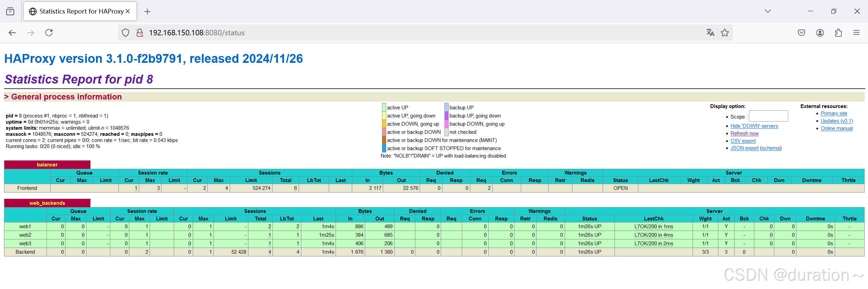The width and height of the screenshot is (868, 289).
Task: Click web1 bytes in value 886
Action: point(359,227)
